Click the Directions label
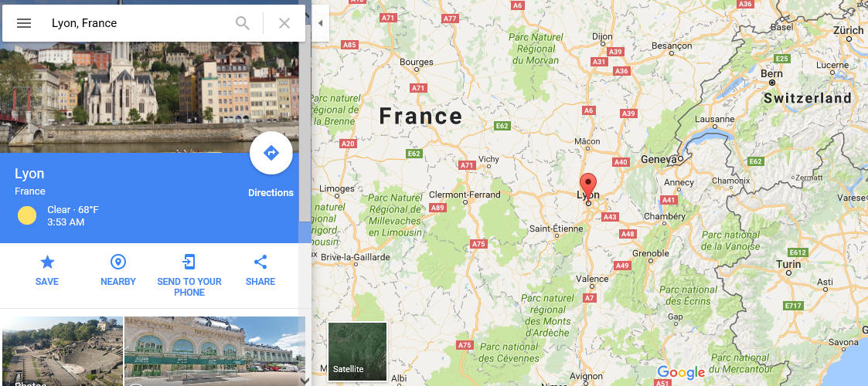Screen dimensions: 868x386 click(271, 193)
